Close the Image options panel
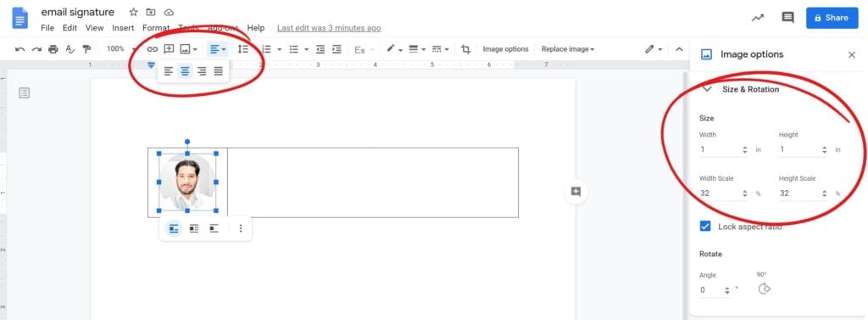The width and height of the screenshot is (868, 320). click(x=851, y=54)
